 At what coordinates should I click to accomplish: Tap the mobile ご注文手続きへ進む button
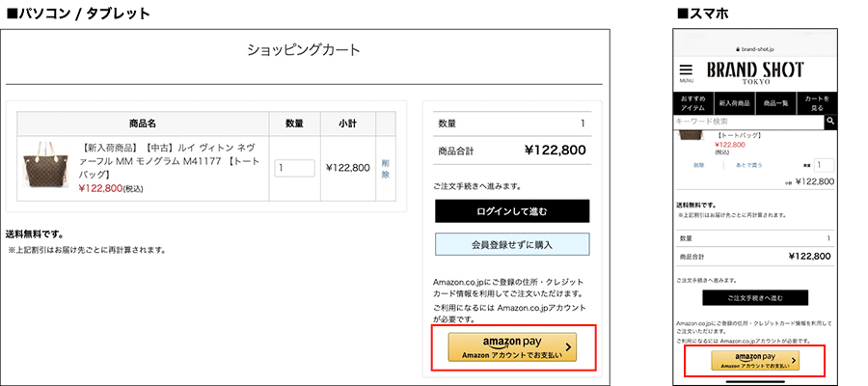755,297
